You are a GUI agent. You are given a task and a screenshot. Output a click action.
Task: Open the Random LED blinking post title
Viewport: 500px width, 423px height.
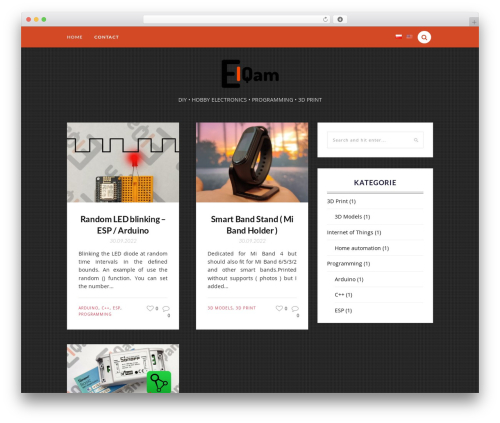click(123, 225)
